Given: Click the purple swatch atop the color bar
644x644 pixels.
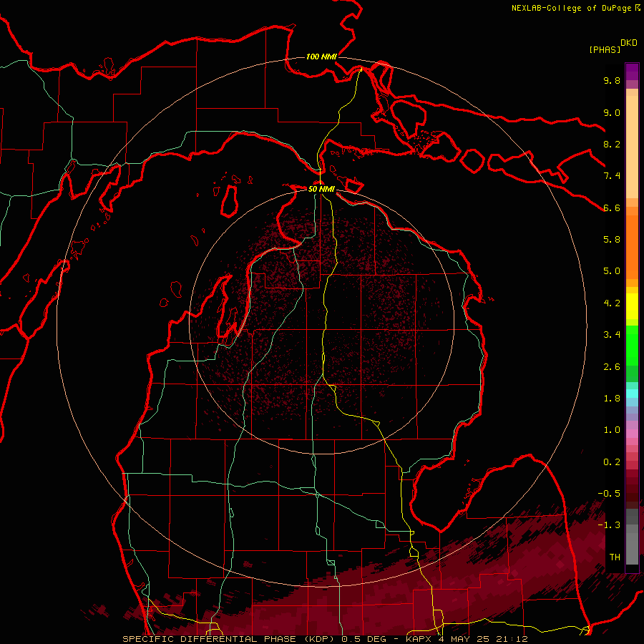Looking at the screenshot, I should click(x=632, y=72).
